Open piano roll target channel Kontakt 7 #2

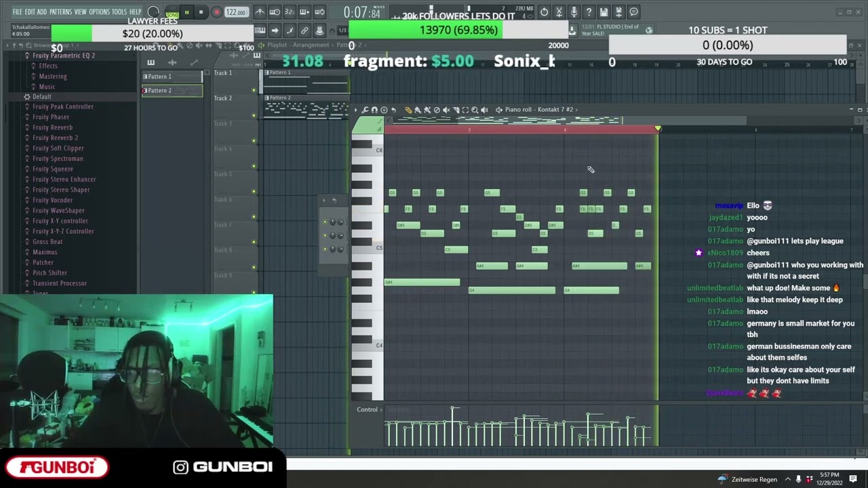539,110
